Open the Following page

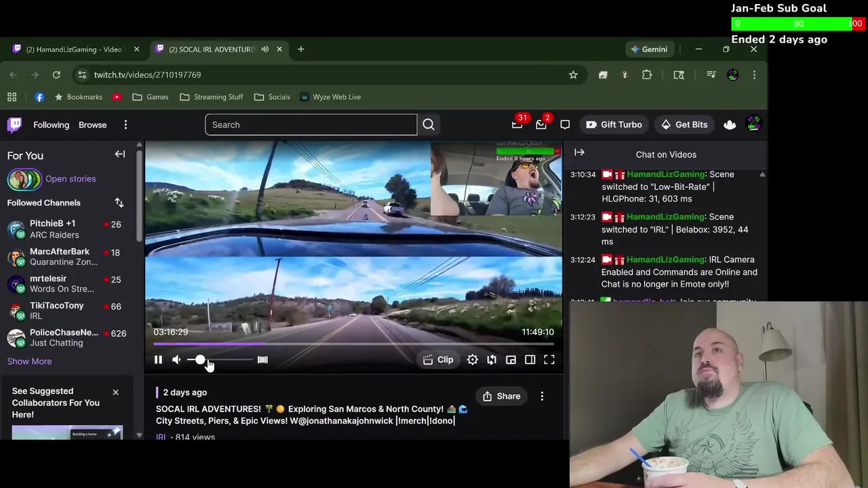(x=52, y=125)
